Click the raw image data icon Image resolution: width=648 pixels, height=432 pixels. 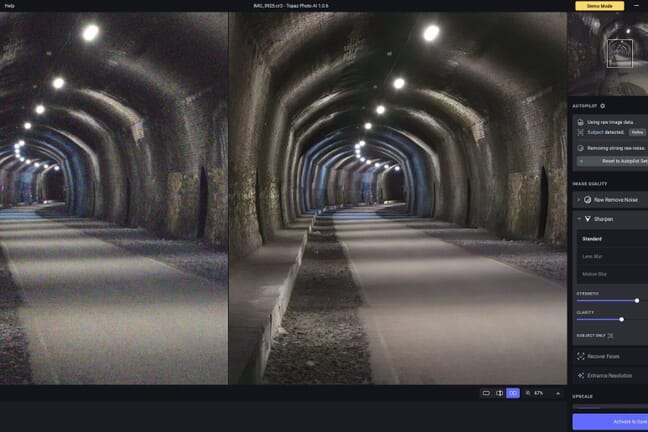click(x=580, y=122)
